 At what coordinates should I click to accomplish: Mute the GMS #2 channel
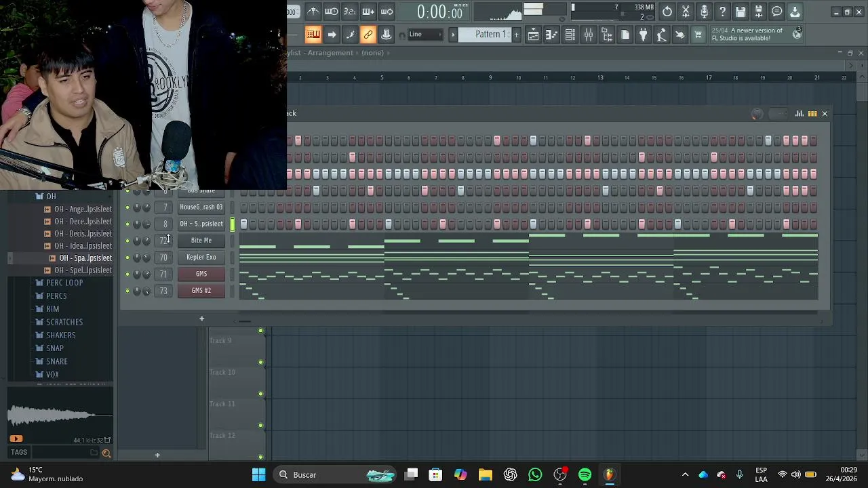pyautogui.click(x=127, y=291)
